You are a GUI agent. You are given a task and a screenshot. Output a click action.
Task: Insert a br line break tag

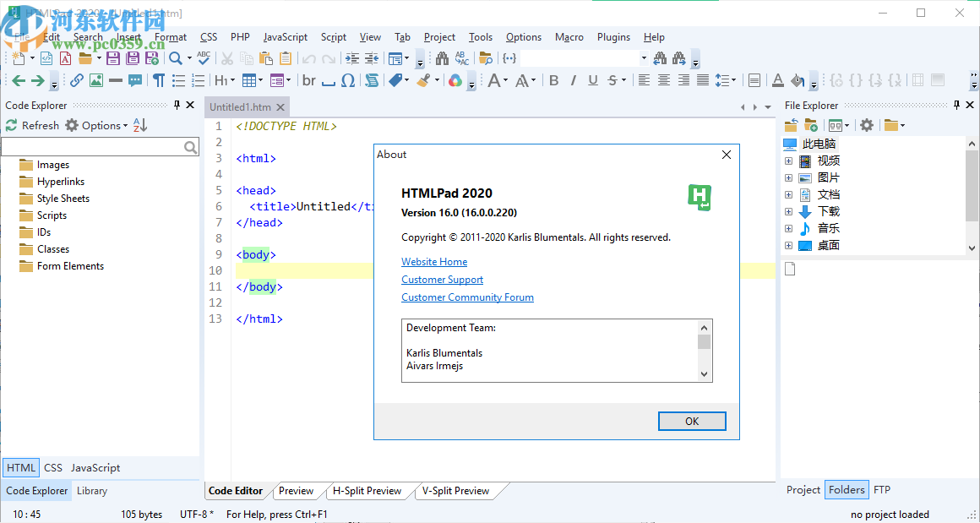click(x=308, y=80)
